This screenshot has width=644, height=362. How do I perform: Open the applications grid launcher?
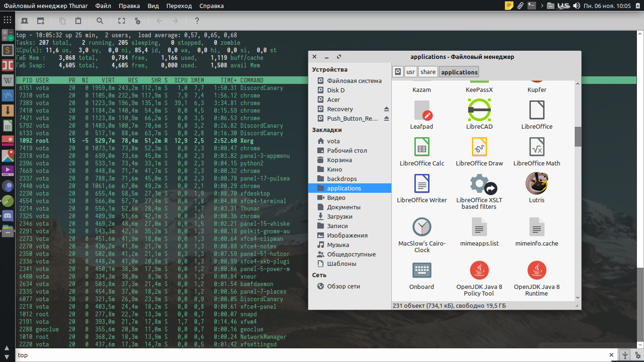click(7, 20)
